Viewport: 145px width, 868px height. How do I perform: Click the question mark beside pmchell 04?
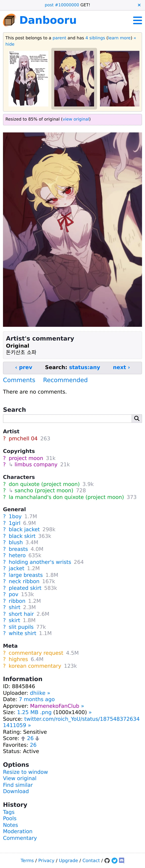coord(4,438)
